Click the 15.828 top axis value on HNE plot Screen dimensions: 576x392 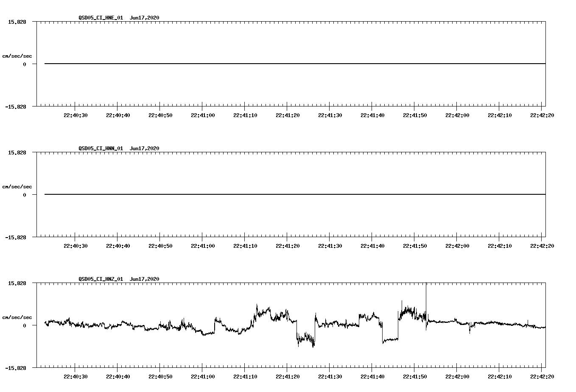click(17, 22)
